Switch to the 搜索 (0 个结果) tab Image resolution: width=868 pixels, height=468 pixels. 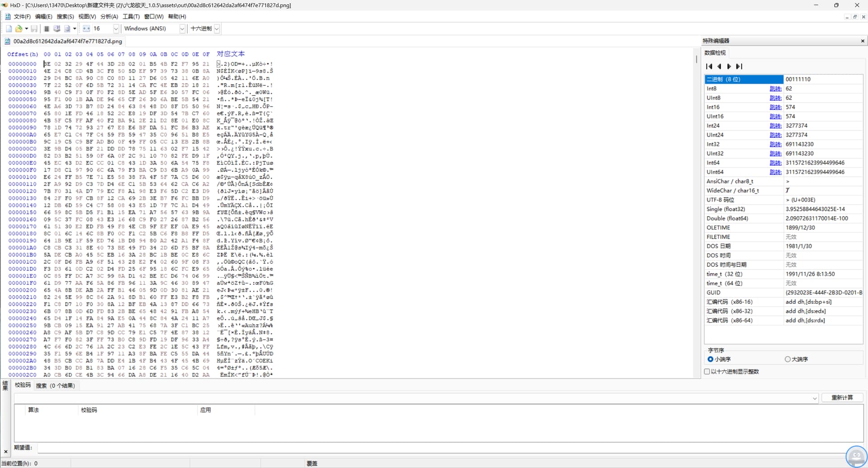point(56,386)
